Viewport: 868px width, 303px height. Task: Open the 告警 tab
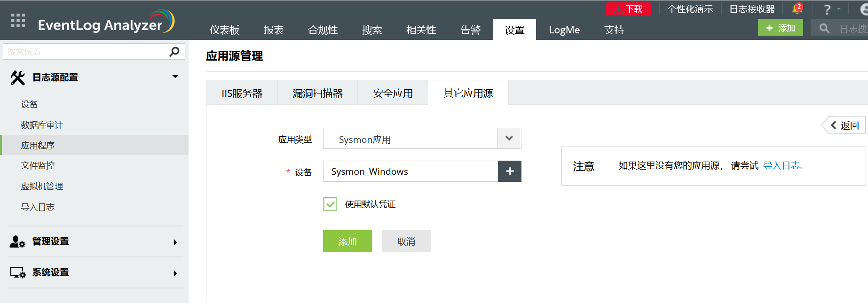(x=470, y=30)
